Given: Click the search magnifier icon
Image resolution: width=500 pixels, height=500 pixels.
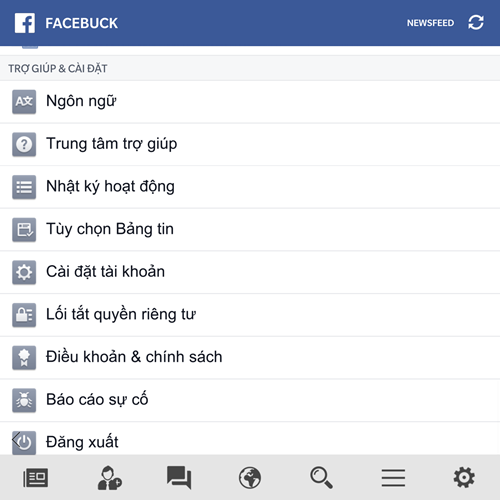Looking at the screenshot, I should [321, 478].
